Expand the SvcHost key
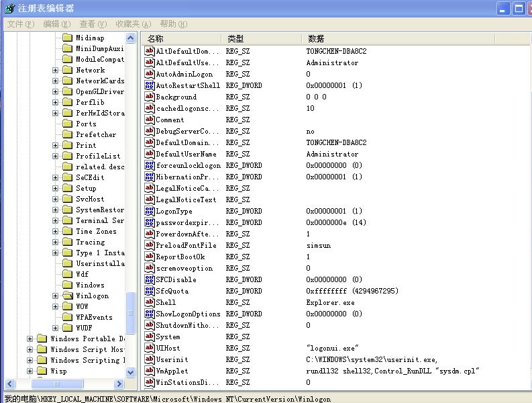This screenshot has width=532, height=403. click(x=55, y=199)
